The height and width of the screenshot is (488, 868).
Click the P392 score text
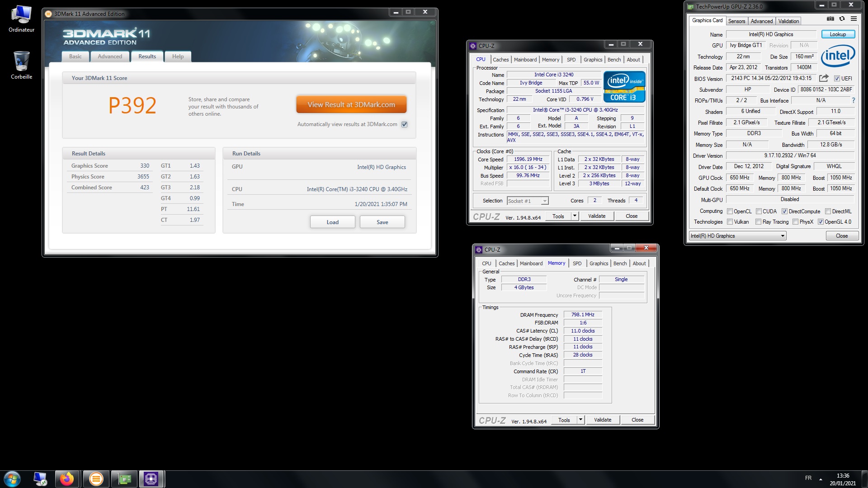[x=132, y=106]
